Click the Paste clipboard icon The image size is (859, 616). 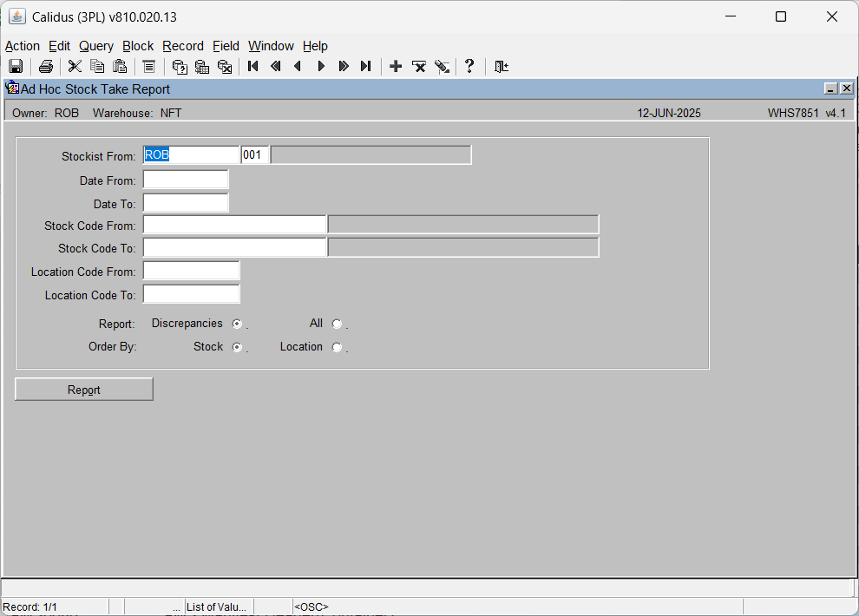(x=120, y=66)
